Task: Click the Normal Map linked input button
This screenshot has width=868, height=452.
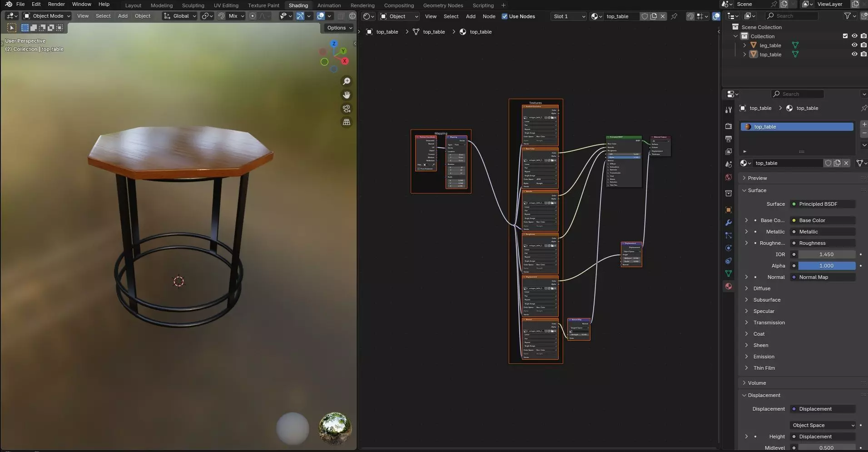Action: coord(823,277)
